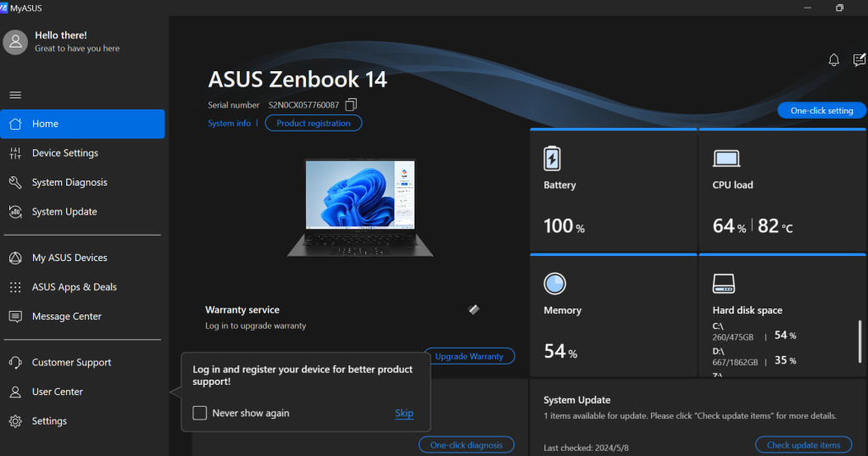Screen dimensions: 868x456
Task: Click the Hard disk space icon
Action: 723,283
